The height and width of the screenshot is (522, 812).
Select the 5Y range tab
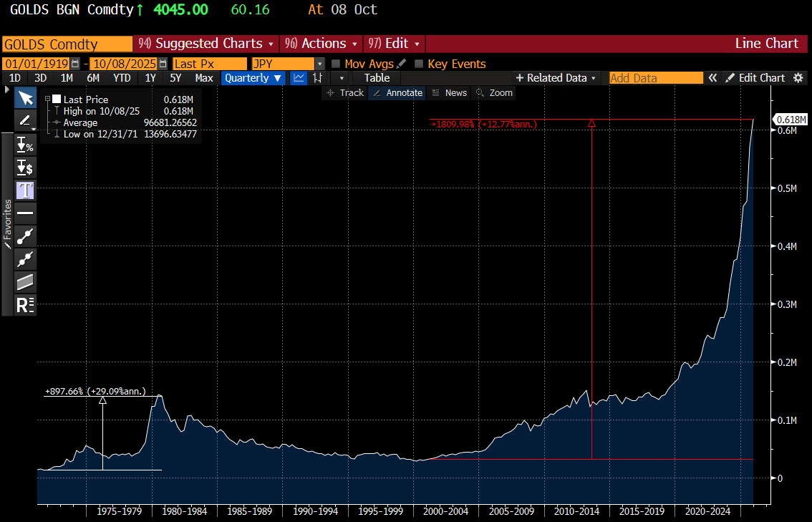[x=175, y=77]
